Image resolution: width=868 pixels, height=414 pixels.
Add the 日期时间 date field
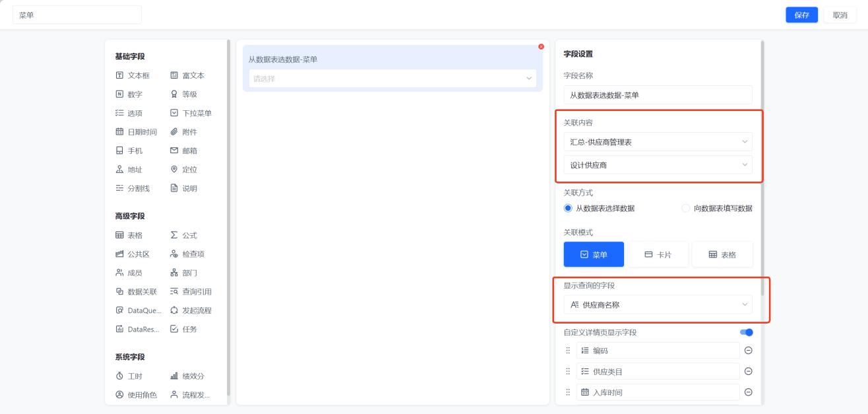point(137,132)
